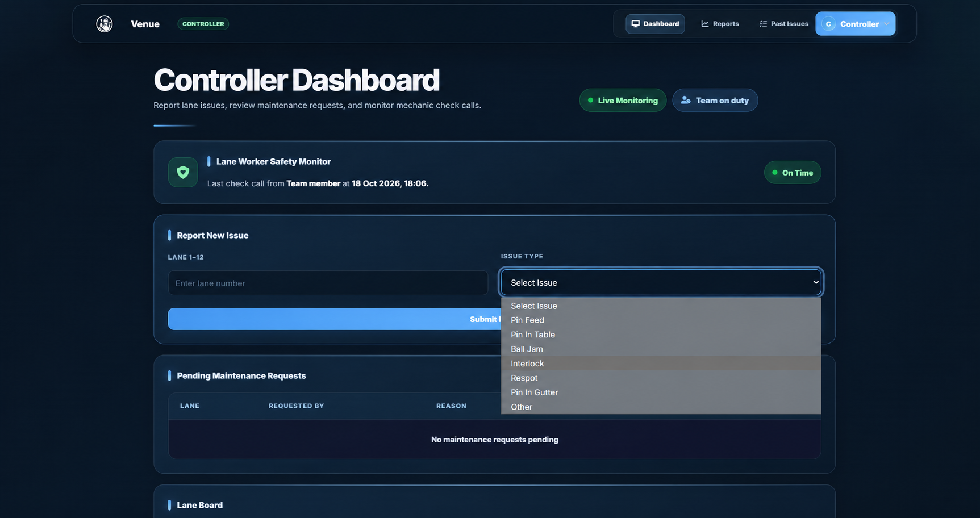The image size is (980, 518).
Task: Choose Other issue type
Action: [661, 407]
